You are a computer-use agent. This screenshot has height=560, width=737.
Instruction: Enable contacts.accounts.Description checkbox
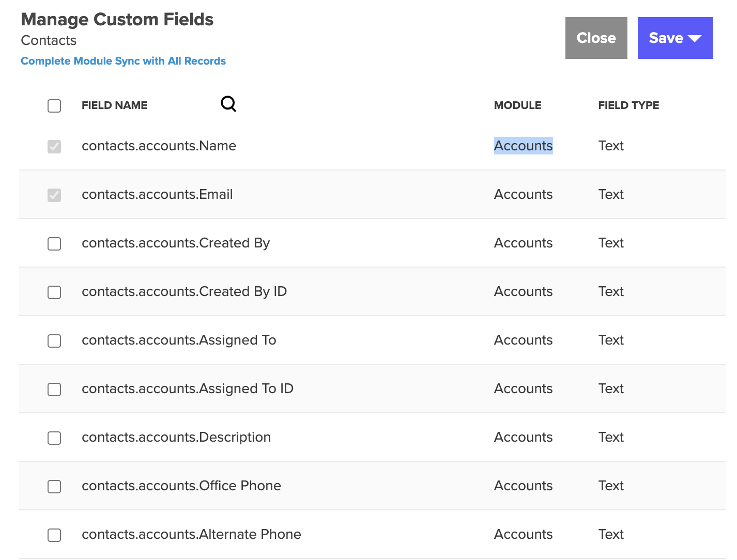(x=54, y=438)
